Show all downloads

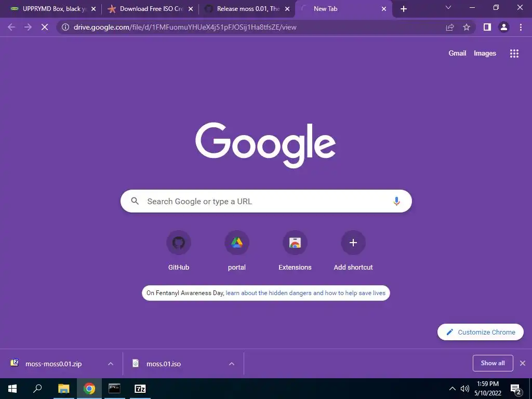click(x=493, y=363)
